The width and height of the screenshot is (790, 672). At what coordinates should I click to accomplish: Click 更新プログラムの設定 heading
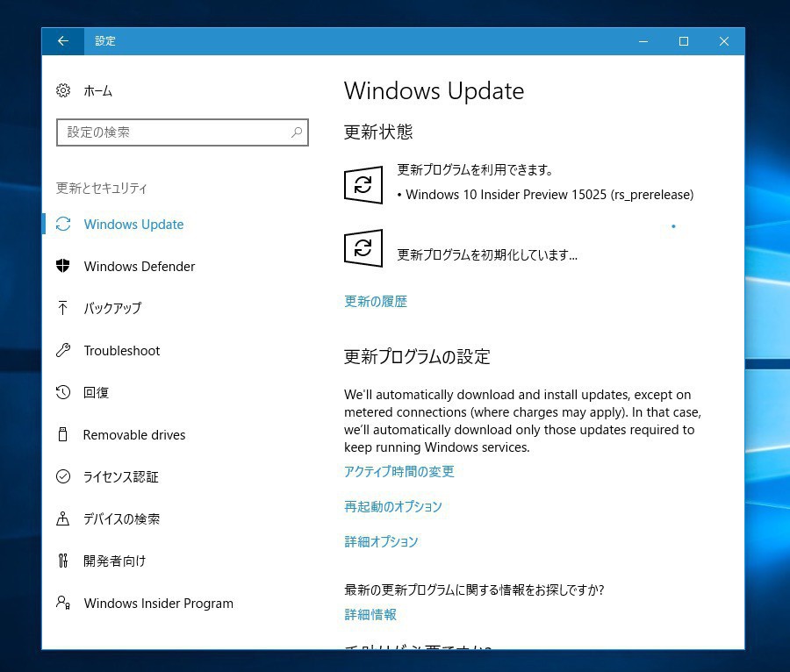pyautogui.click(x=417, y=356)
